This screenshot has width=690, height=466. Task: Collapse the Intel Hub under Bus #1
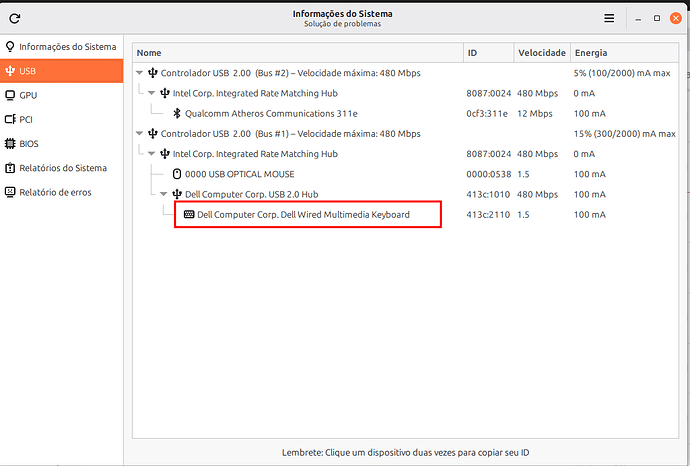pos(152,154)
